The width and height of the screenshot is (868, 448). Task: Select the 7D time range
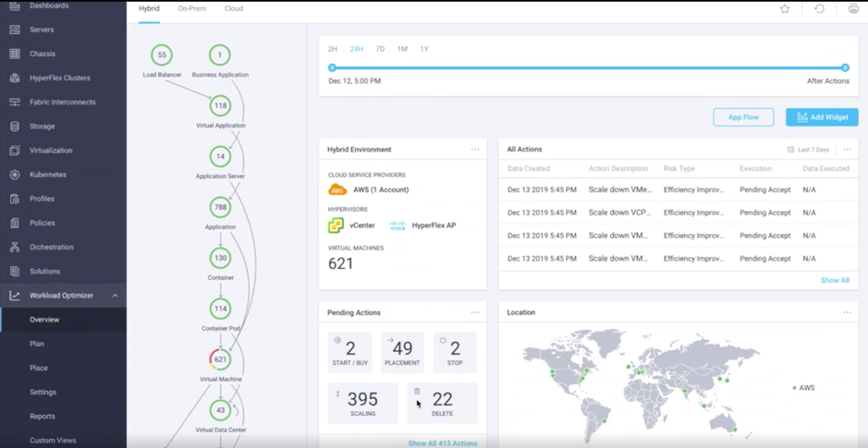(380, 49)
